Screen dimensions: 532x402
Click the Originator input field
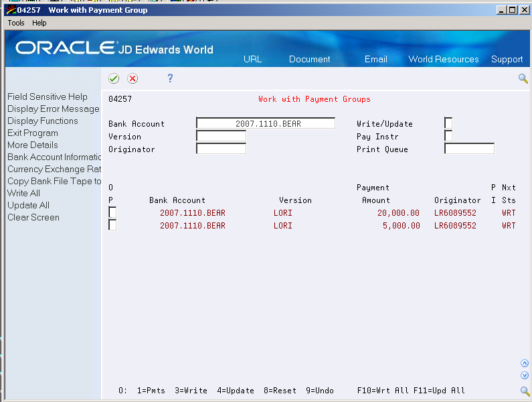[221, 149]
